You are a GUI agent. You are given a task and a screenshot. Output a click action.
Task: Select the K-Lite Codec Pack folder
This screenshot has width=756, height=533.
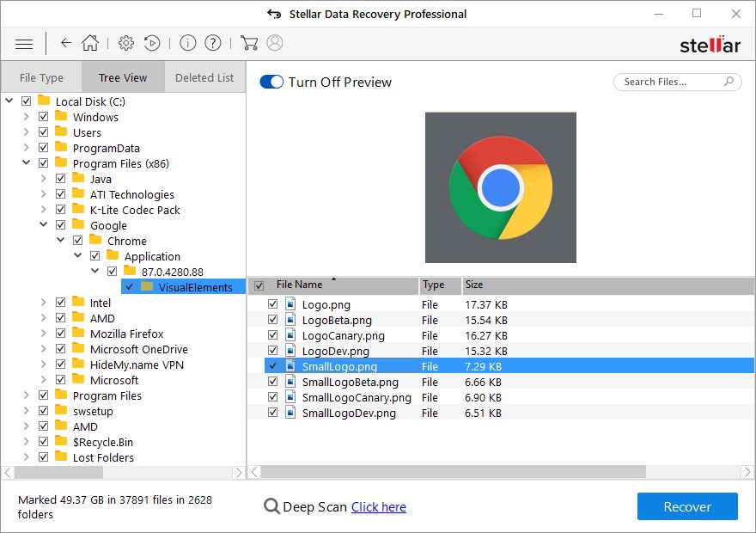pyautogui.click(x=135, y=210)
